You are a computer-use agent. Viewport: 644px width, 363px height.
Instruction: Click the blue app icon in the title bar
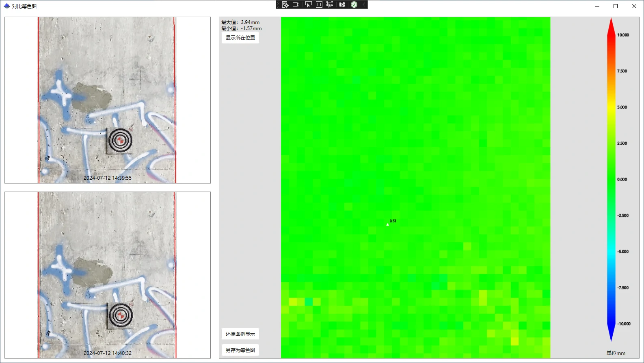[6, 6]
